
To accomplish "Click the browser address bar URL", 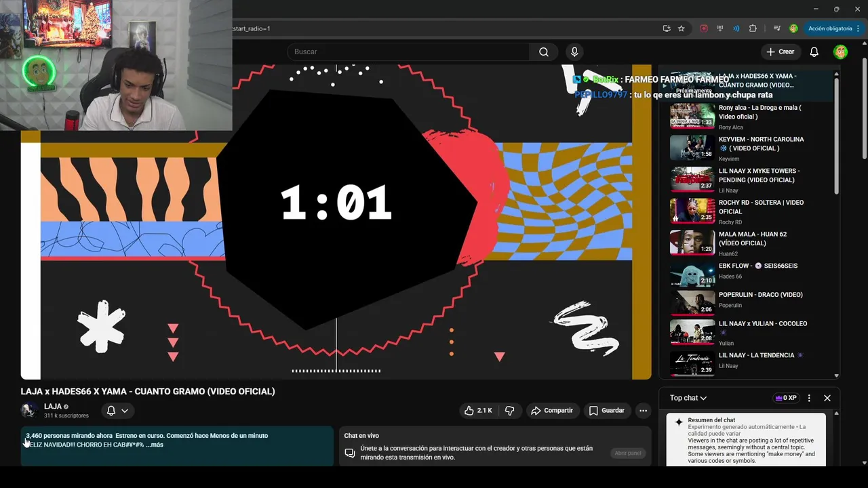I will click(x=444, y=28).
